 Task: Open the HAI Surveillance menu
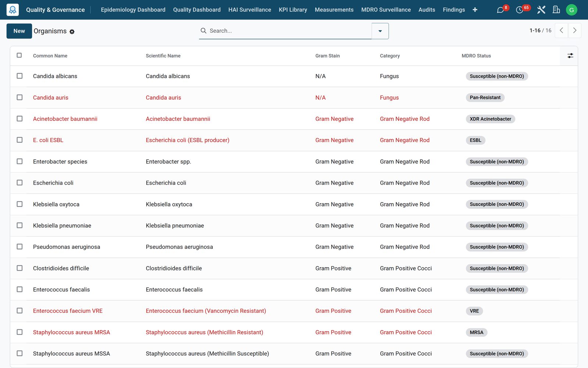pos(250,10)
